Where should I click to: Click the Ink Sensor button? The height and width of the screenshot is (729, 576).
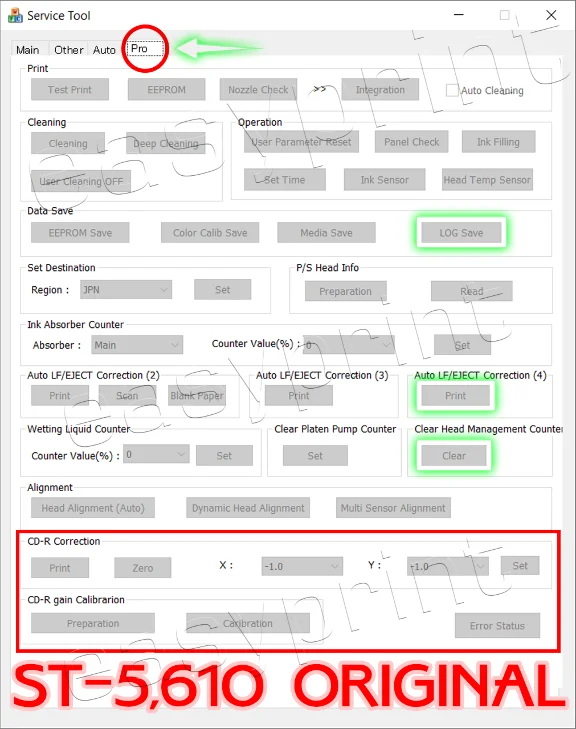pos(384,179)
